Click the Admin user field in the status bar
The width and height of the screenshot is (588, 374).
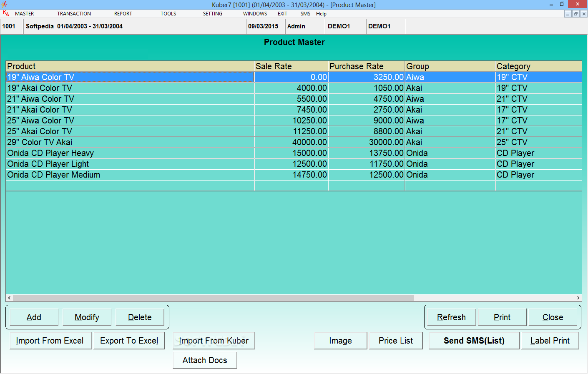coord(305,26)
